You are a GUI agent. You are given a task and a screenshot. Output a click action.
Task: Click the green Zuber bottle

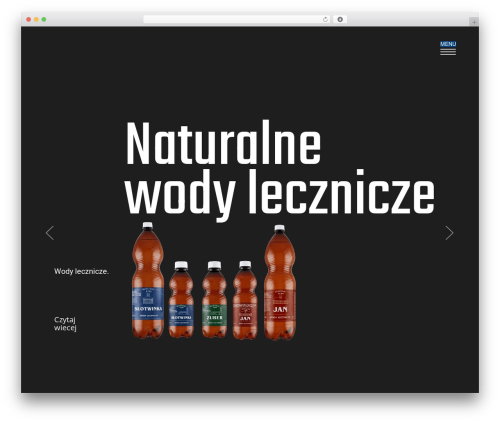(214, 299)
